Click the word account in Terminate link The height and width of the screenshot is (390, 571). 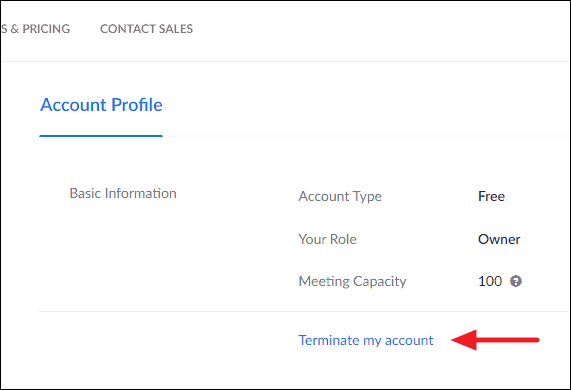tap(409, 340)
